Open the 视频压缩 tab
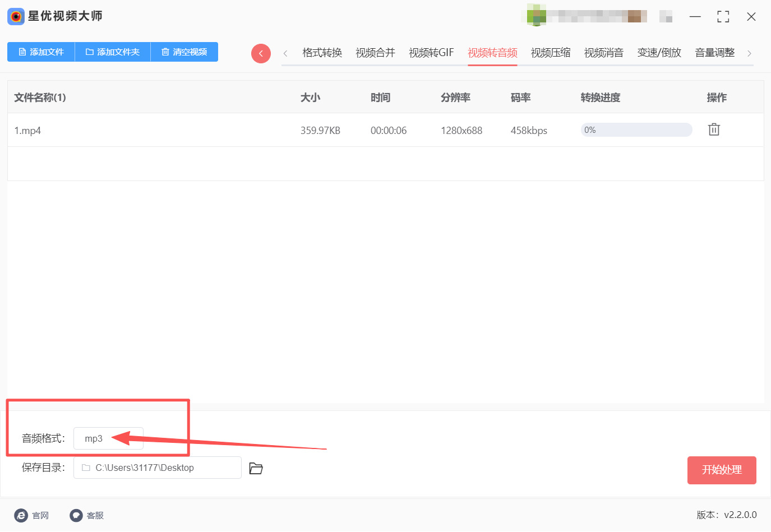Image resolution: width=771 pixels, height=532 pixels. 551,53
